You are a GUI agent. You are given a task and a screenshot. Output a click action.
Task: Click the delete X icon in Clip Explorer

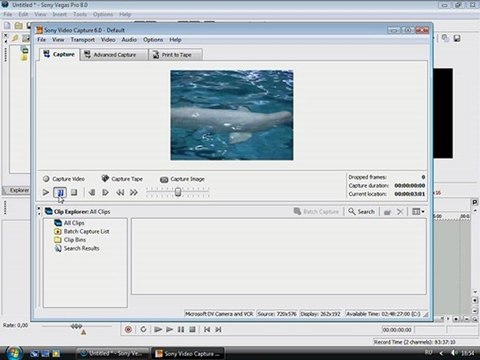pyautogui.click(x=400, y=212)
